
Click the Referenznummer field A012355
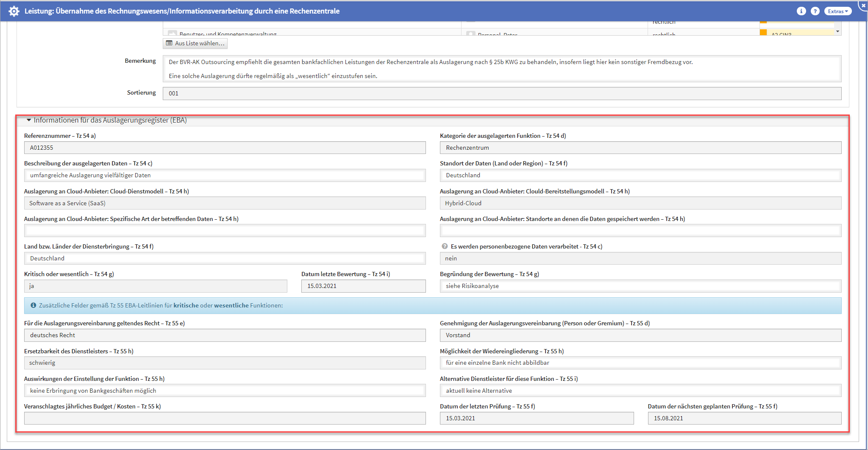(225, 148)
